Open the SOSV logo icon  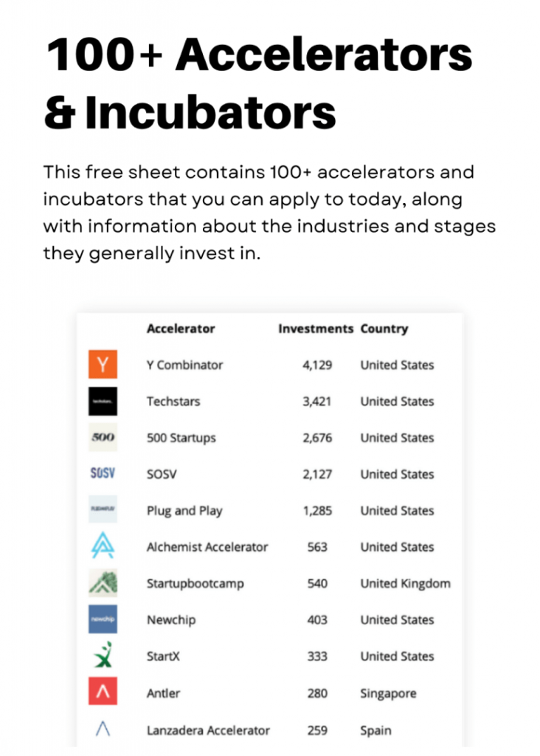(103, 473)
